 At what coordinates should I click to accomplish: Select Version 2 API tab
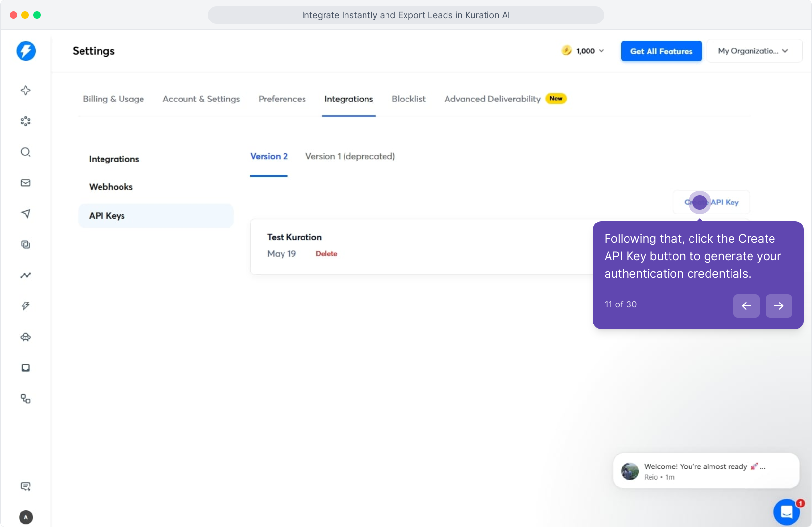coord(269,156)
